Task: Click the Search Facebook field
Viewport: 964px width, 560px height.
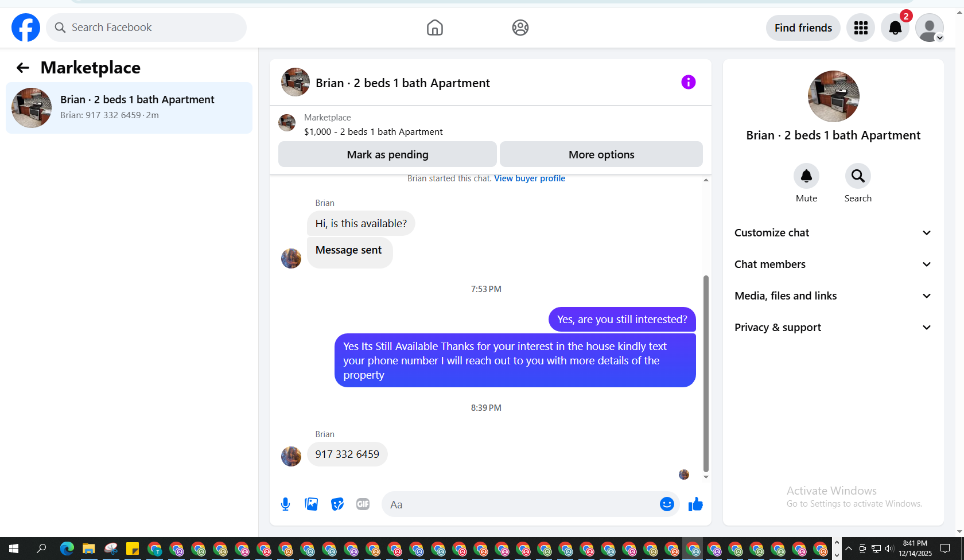Action: tap(146, 28)
